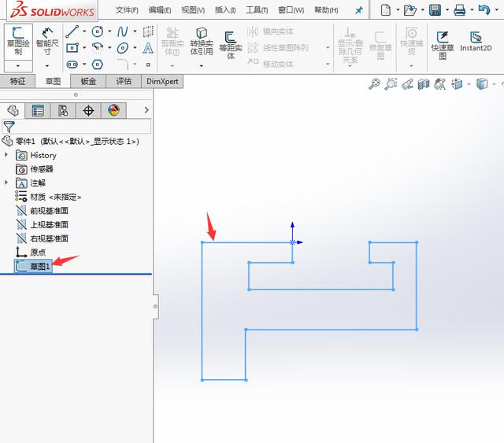Screen dimensions: 504x443
Task: Open the 帮助(H) menu
Action: 326,10
